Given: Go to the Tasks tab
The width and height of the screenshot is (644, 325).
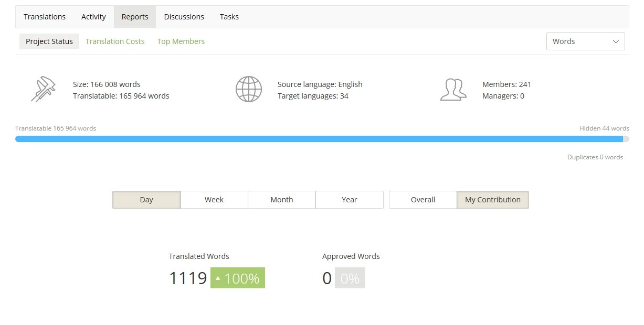Looking at the screenshot, I should coord(229,17).
